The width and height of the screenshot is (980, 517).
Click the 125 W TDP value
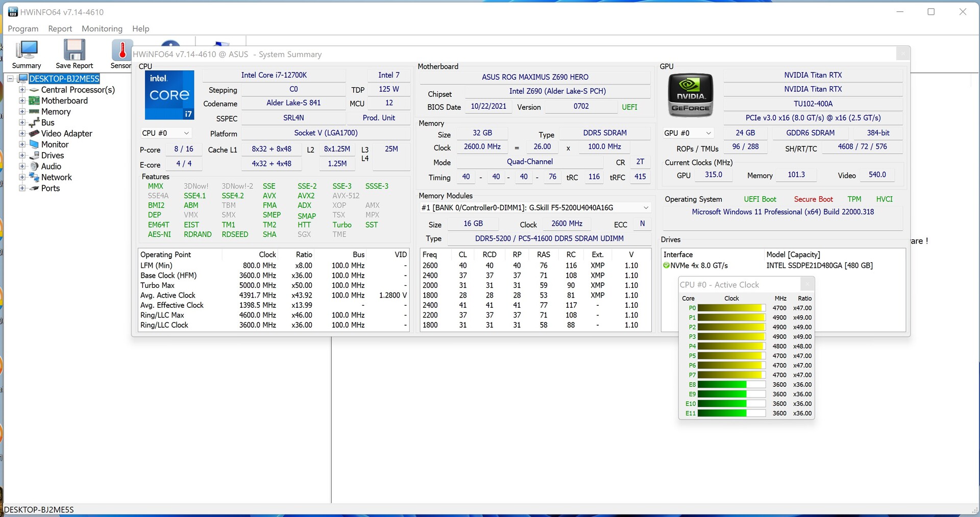click(389, 89)
